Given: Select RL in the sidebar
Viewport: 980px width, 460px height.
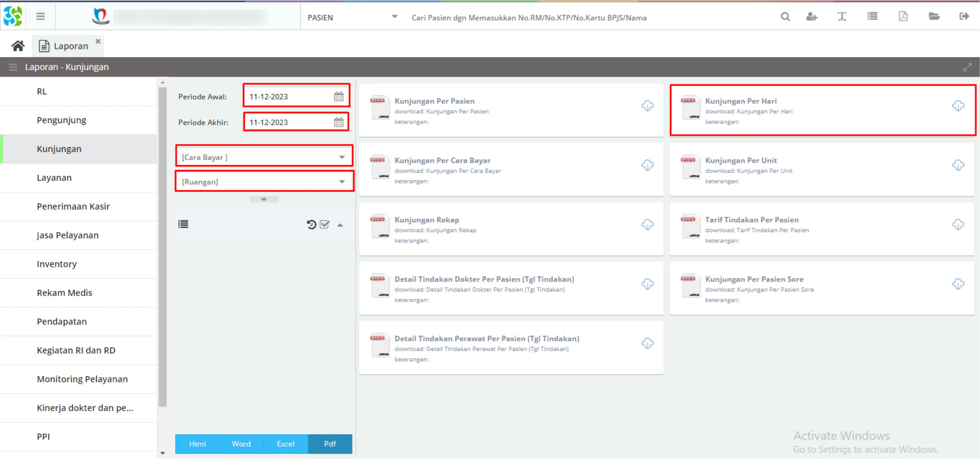Looking at the screenshot, I should click(78, 91).
